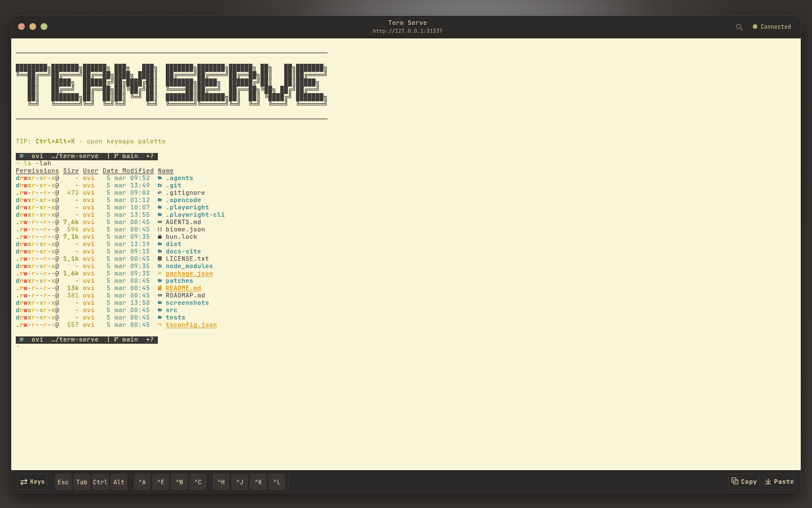
Task: Click the book icon next to README.md
Action: tap(160, 288)
